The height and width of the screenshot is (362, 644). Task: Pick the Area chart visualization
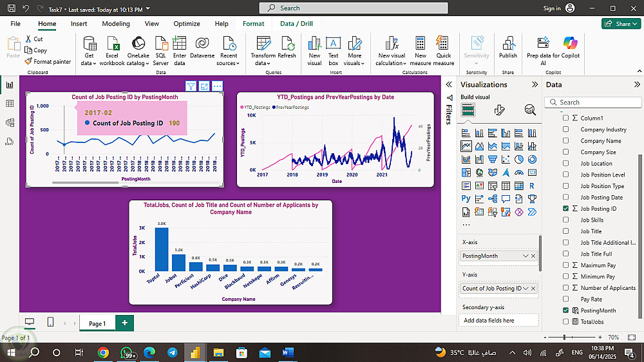point(479,146)
